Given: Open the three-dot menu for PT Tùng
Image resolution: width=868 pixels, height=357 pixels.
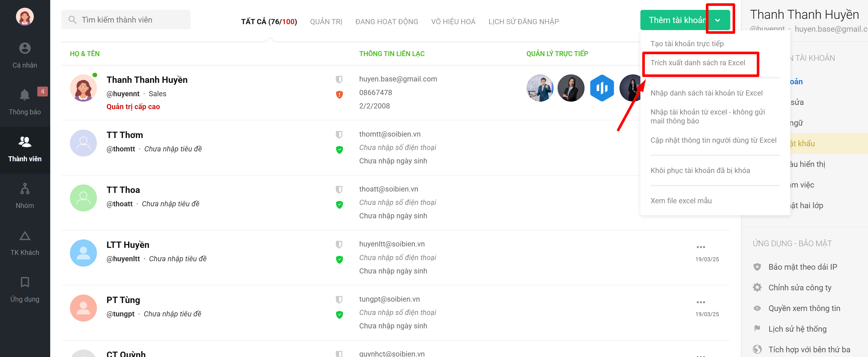Looking at the screenshot, I should click(x=700, y=302).
